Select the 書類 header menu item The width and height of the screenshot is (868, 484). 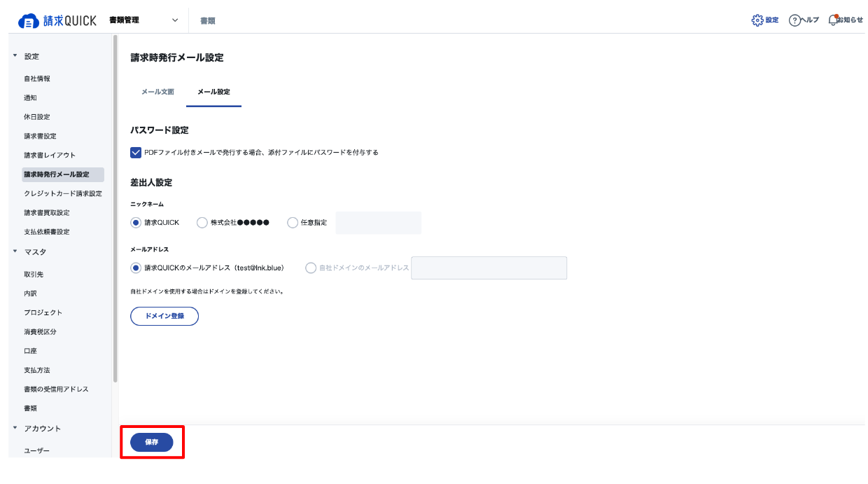click(x=208, y=21)
